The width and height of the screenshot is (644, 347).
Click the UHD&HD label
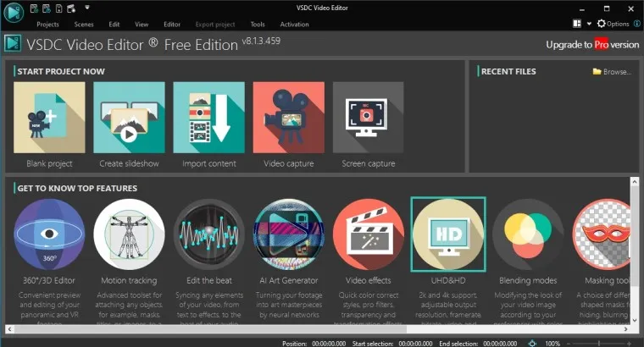(x=448, y=280)
